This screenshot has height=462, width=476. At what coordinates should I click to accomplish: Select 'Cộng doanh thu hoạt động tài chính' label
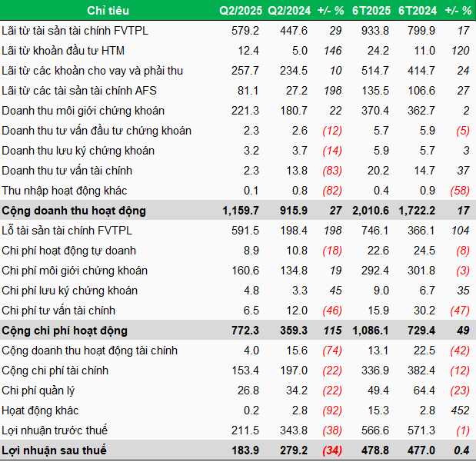(x=89, y=351)
